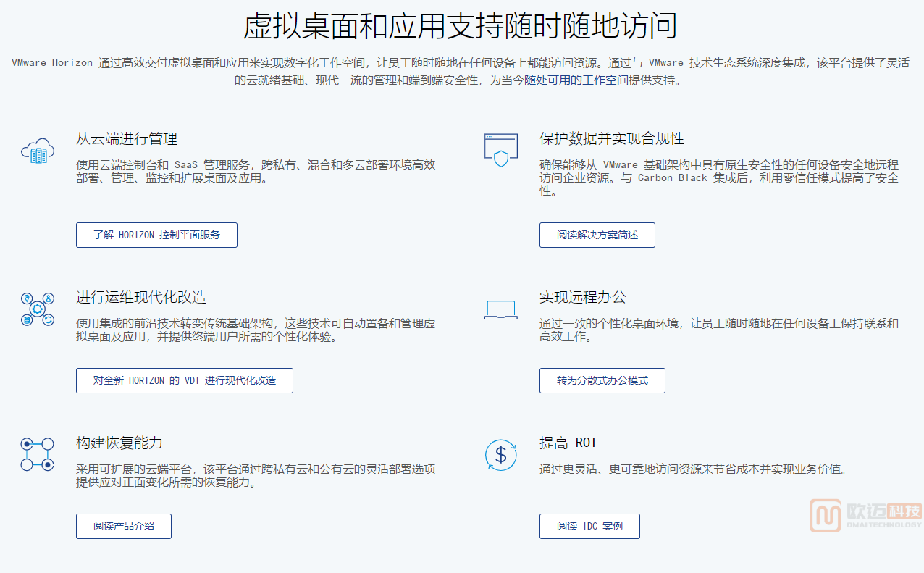Click the gear operations modernization icon
This screenshot has height=573, width=924.
click(38, 309)
